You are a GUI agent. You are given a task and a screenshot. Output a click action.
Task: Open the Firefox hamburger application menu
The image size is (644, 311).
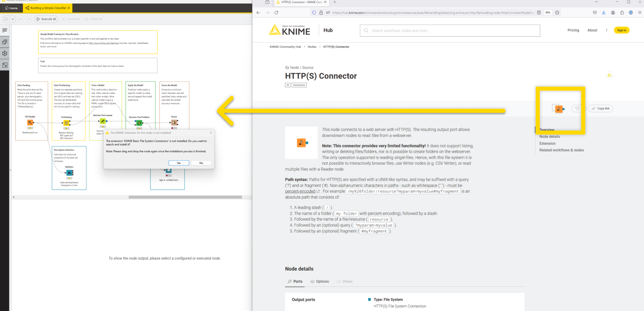pyautogui.click(x=640, y=12)
